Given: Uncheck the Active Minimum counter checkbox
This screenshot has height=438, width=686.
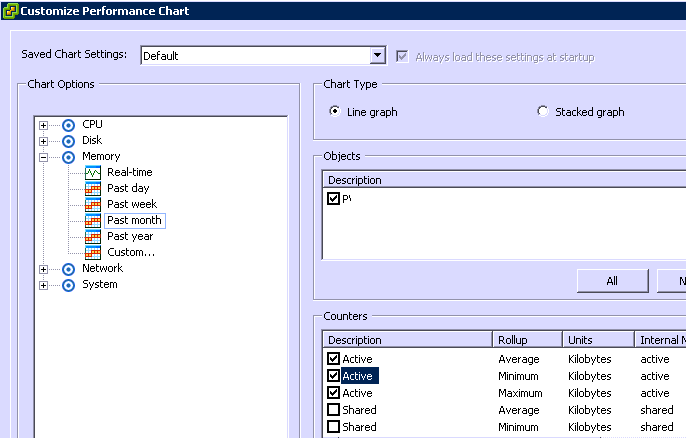Looking at the screenshot, I should tap(334, 376).
